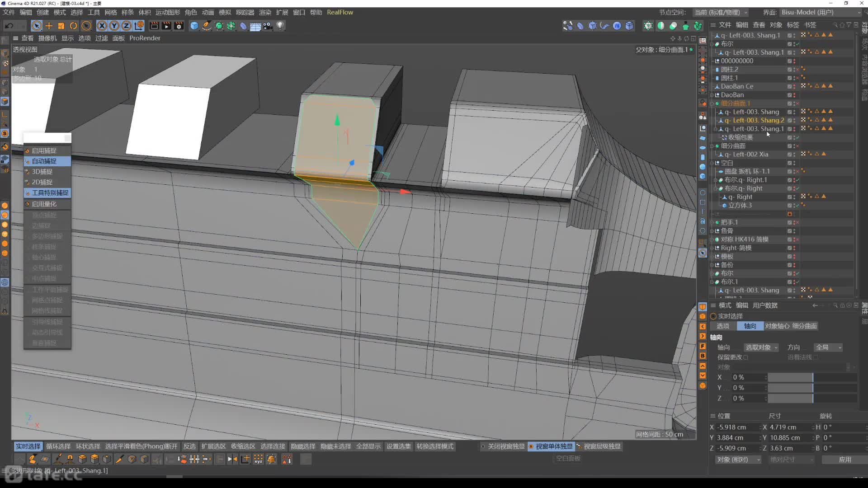Select the Scale tool icon

click(61, 26)
